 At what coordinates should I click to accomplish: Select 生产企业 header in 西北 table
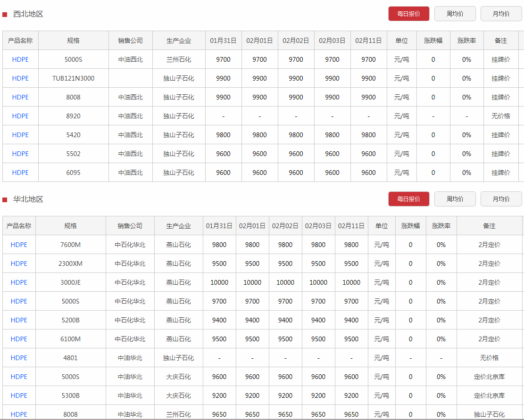coord(179,41)
